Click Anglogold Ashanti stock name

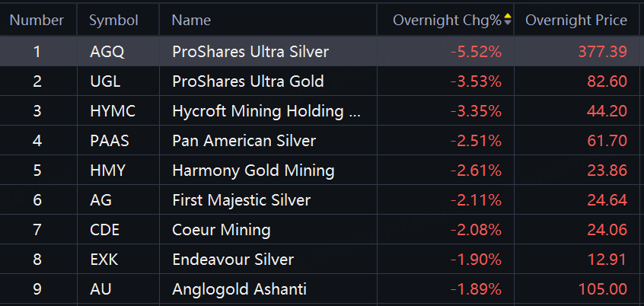pos(240,289)
